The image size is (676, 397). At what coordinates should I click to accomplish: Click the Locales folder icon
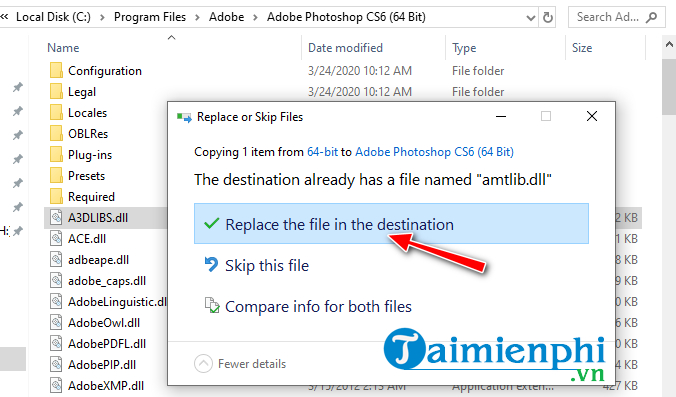[x=56, y=113]
